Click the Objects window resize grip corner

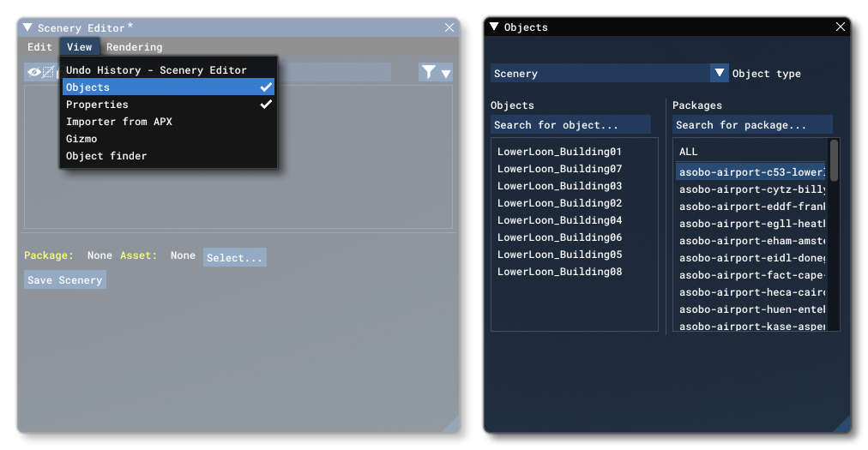click(843, 425)
